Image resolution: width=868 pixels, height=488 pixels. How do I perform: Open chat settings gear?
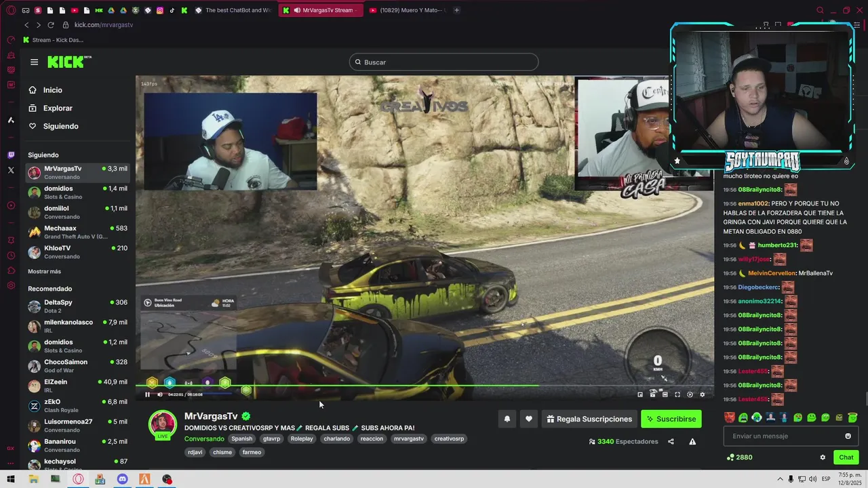click(823, 457)
